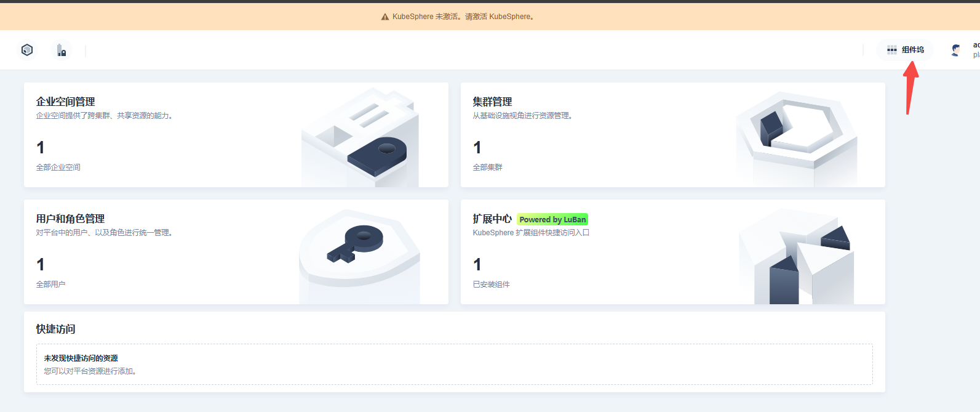
Task: Click the 未发现快捷访问的资源 message
Action: point(81,358)
